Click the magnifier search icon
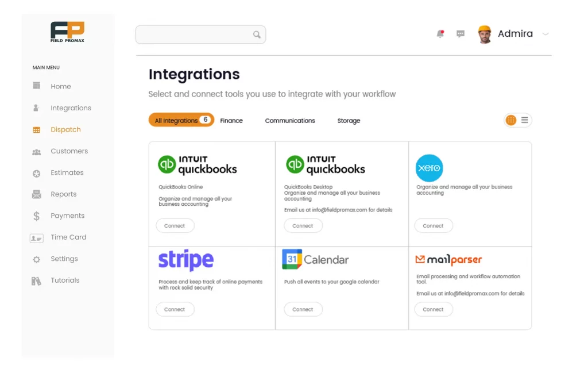The width and height of the screenshot is (588, 369). pos(257,34)
